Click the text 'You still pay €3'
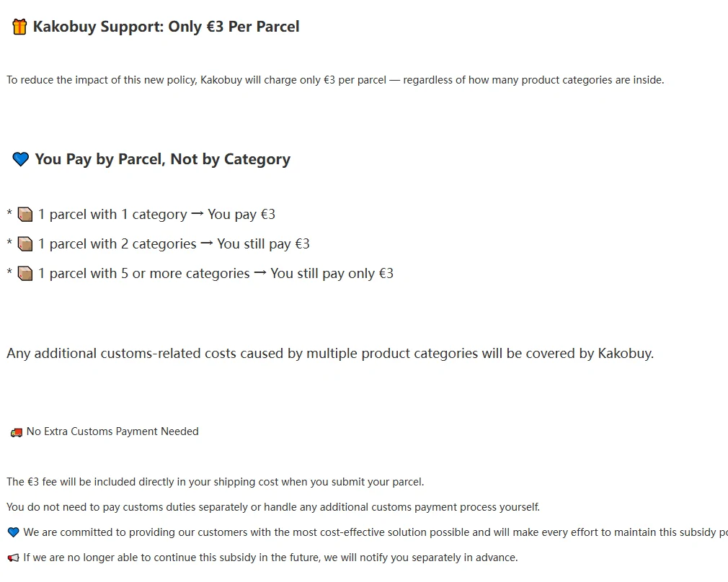 click(x=263, y=244)
